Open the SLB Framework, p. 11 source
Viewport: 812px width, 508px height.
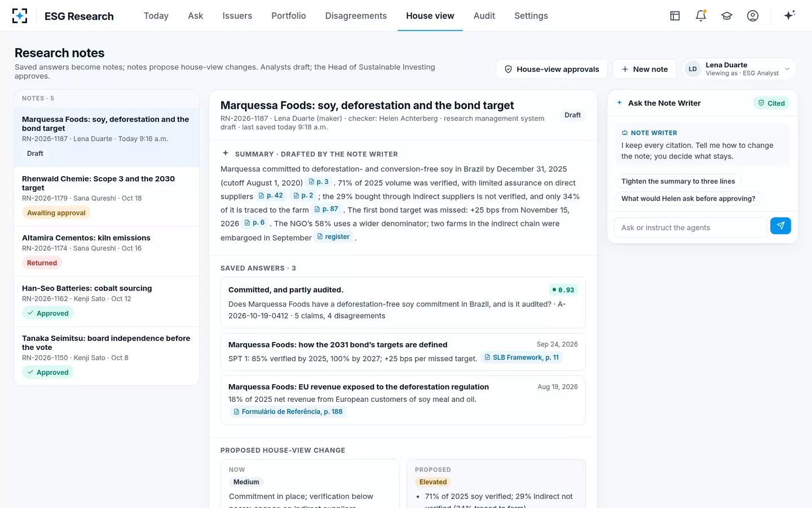[x=522, y=357]
